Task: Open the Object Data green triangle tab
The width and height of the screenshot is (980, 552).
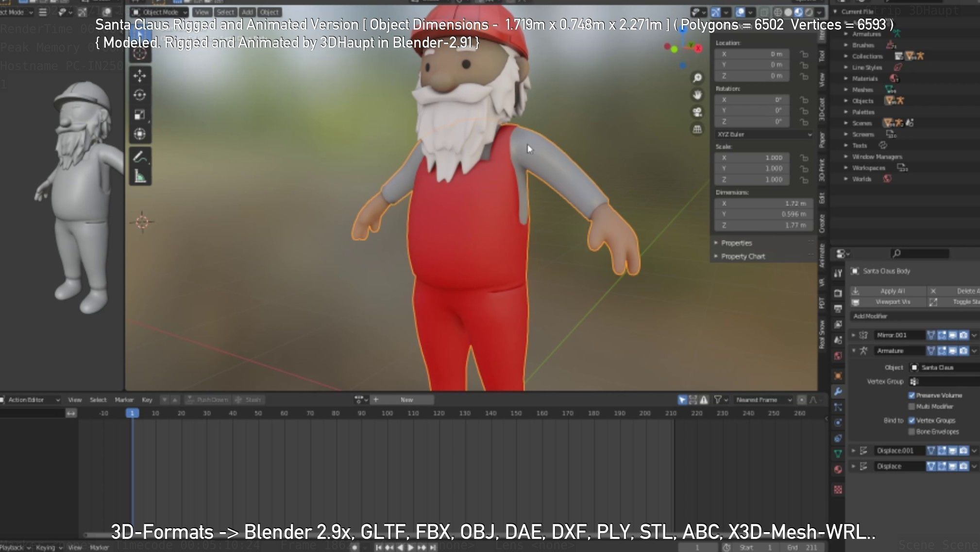Action: click(x=838, y=453)
